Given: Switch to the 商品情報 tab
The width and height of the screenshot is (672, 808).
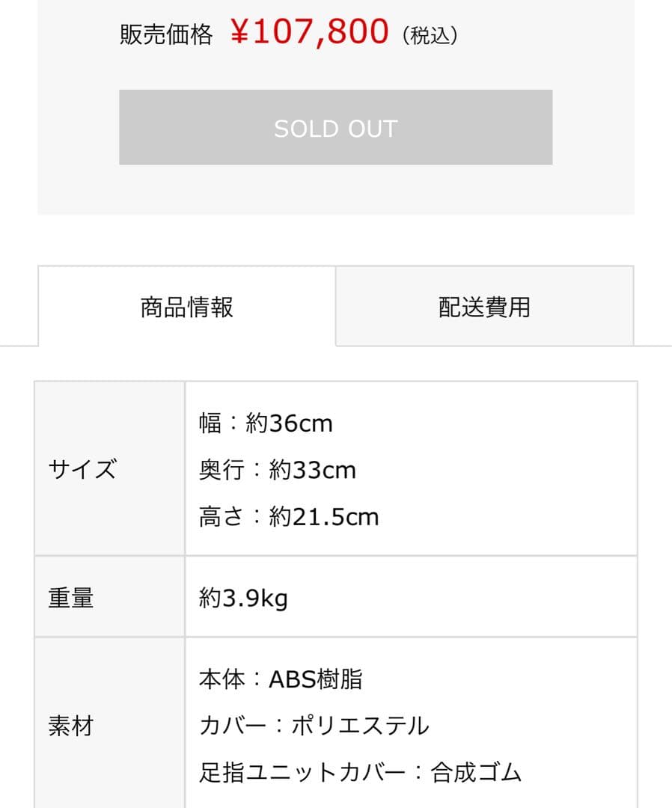Looking at the screenshot, I should click(186, 306).
